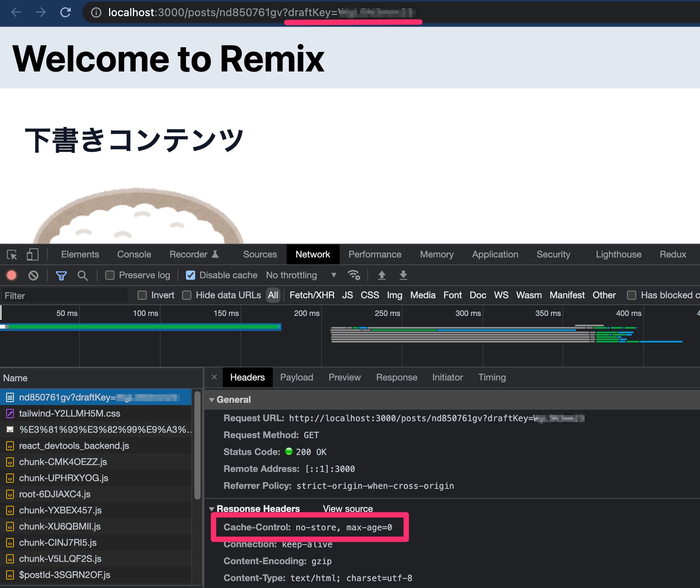This screenshot has height=588, width=700.
Task: Select the tailwind-Y2LLMH5M.css request
Action: 70,414
